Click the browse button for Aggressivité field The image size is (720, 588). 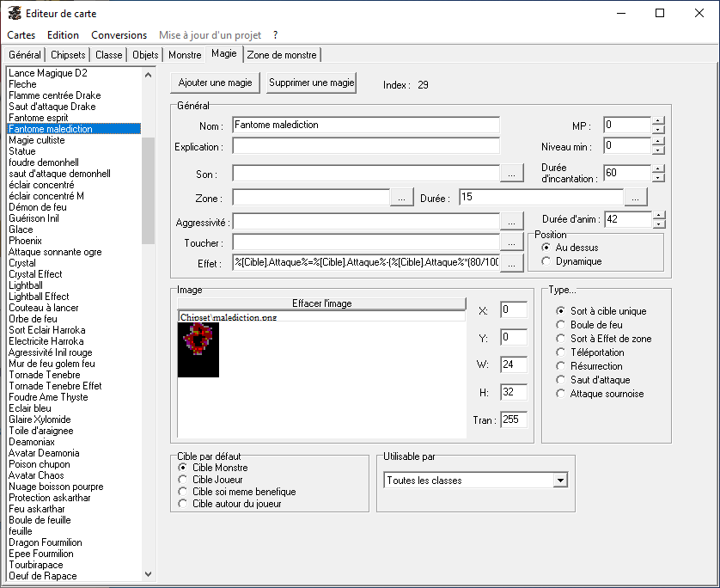coord(511,222)
